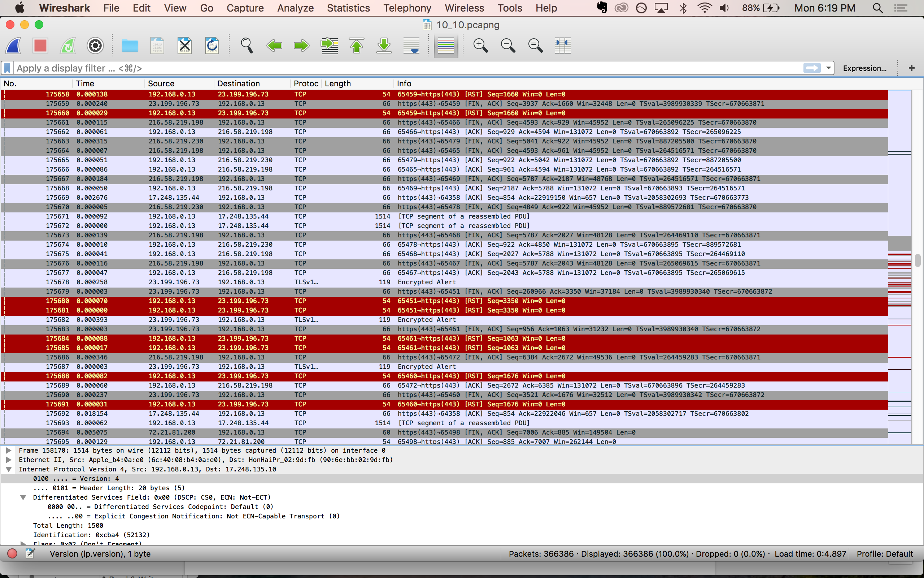Viewport: 924px width, 578px height.
Task: Close this capture file icon
Action: (184, 46)
